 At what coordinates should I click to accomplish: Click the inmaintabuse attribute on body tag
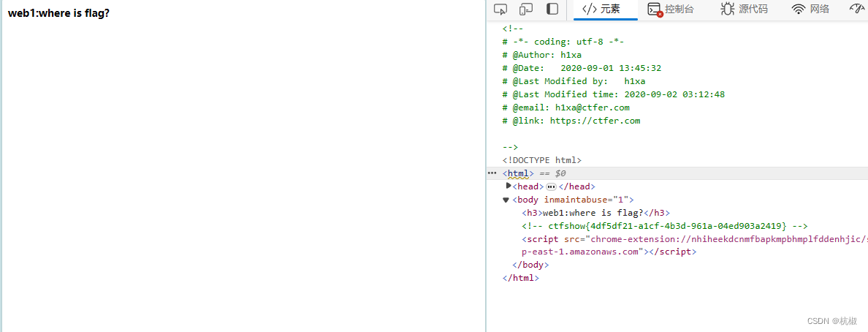[586, 200]
